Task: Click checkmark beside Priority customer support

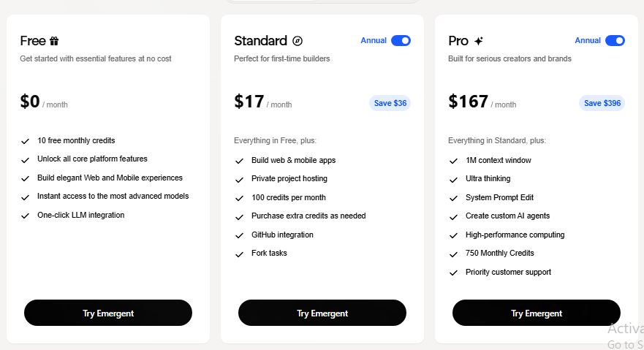Action: [453, 273]
